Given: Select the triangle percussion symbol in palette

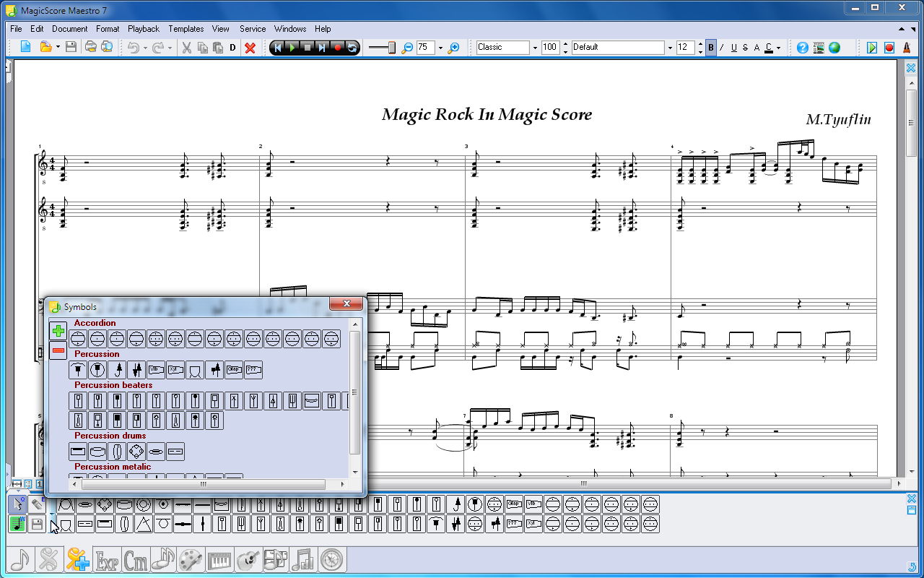Looking at the screenshot, I should [144, 524].
